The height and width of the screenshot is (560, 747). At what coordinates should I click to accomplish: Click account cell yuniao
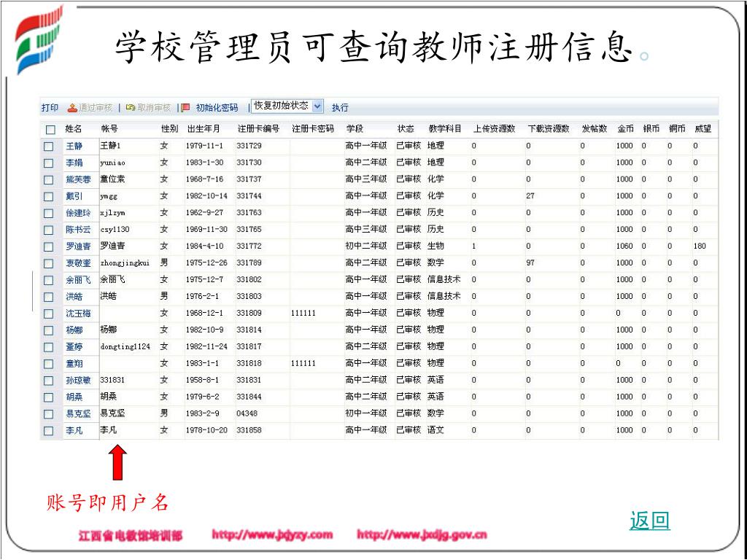pos(112,163)
